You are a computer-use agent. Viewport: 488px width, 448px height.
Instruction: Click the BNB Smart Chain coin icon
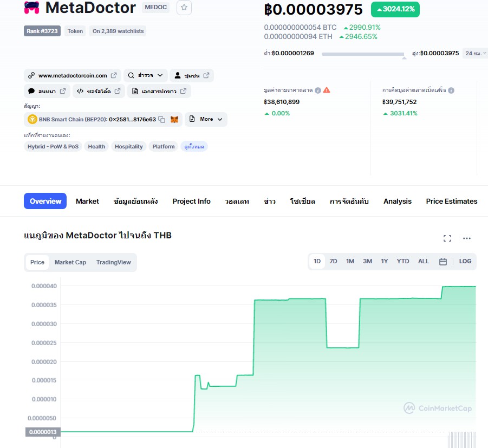[x=32, y=119]
